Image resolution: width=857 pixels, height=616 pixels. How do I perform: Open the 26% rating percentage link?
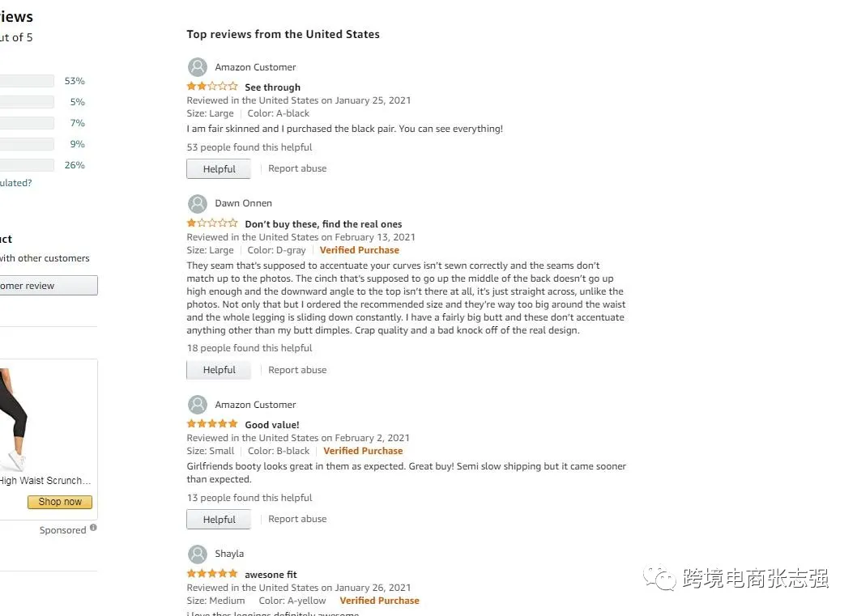[x=75, y=165]
